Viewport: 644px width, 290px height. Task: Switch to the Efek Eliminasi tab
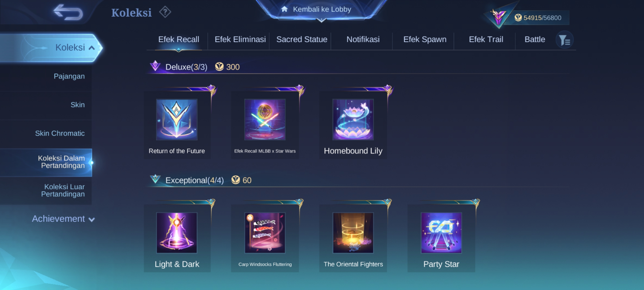coord(240,39)
